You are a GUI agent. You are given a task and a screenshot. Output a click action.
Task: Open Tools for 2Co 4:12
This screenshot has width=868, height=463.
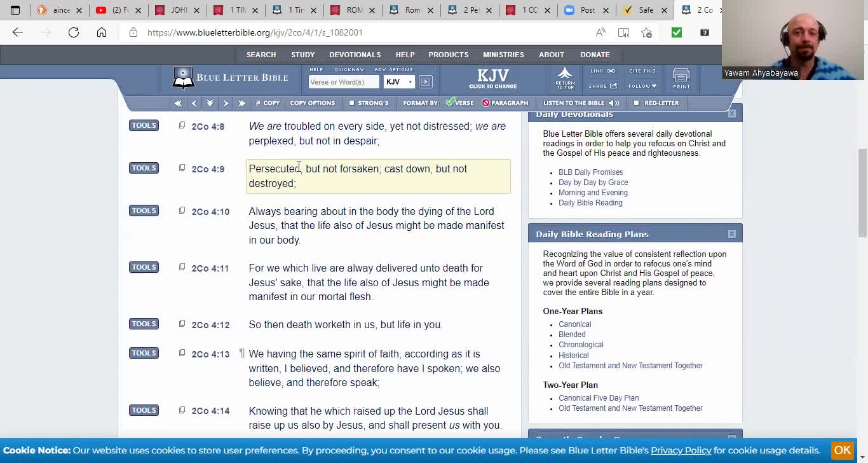(144, 324)
